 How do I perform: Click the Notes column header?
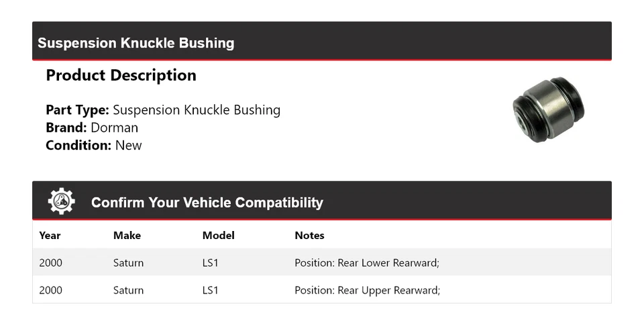309,236
